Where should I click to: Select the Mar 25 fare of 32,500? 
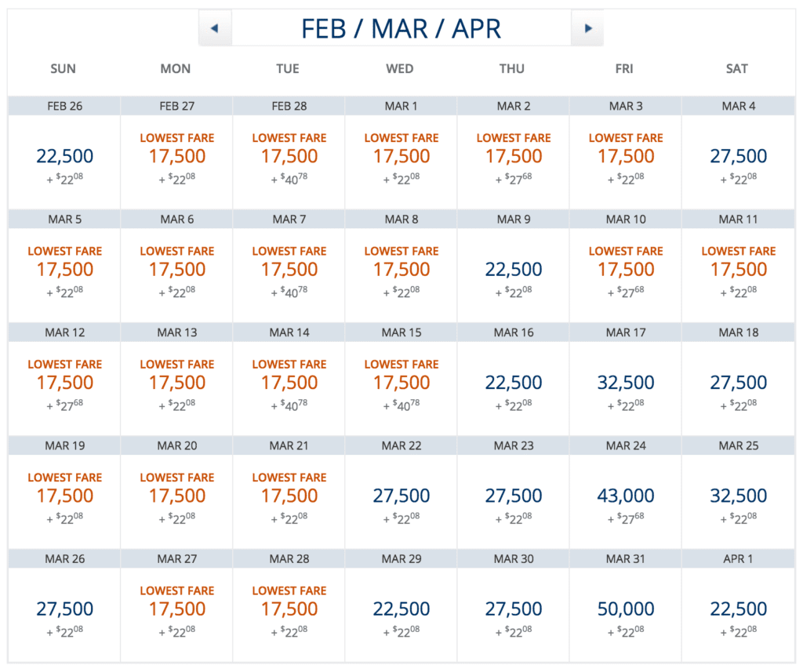[738, 496]
